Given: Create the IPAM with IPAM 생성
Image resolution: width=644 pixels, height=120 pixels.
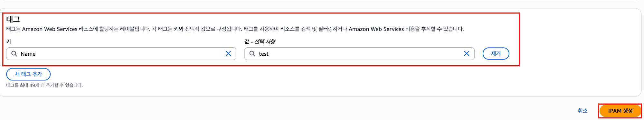Looking at the screenshot, I should point(620,111).
